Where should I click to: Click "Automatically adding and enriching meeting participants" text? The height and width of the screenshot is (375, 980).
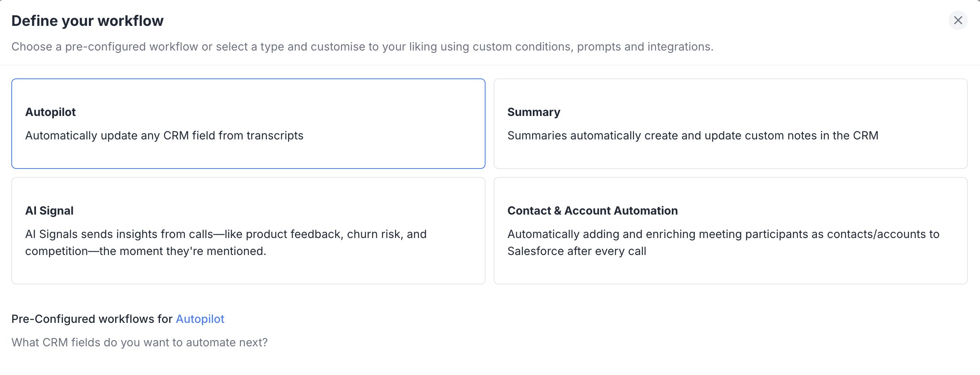723,234
